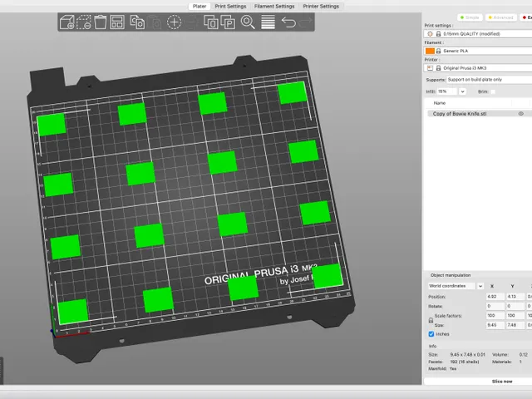Switch to the Plater tab
Screen dimensions: 532x399
tap(199, 6)
